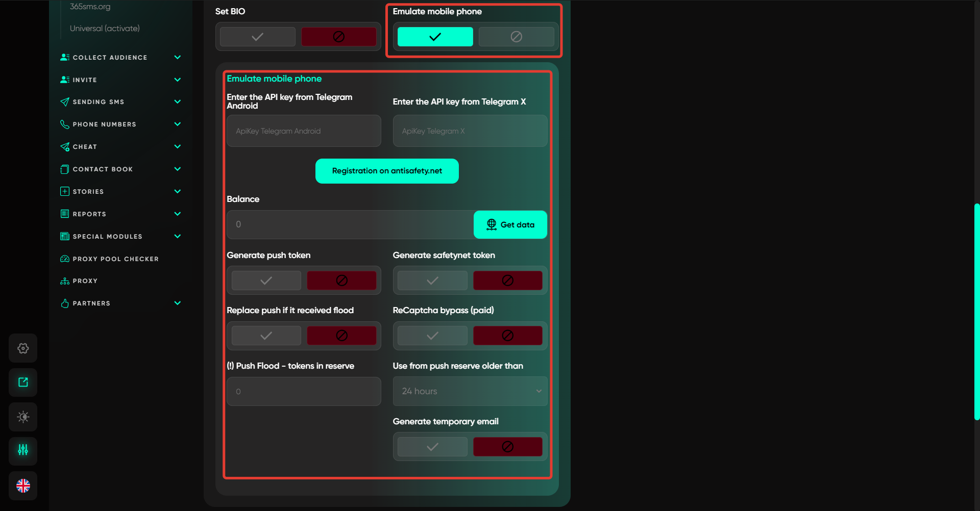
Task: Enable ReCaptcha bypass (paid) checkmark
Action: (432, 336)
